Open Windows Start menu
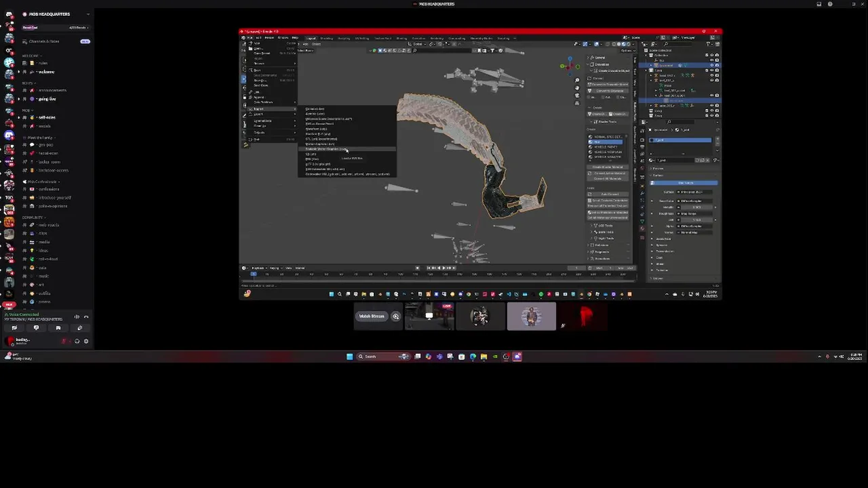Viewport: 868px width, 488px height. click(349, 357)
